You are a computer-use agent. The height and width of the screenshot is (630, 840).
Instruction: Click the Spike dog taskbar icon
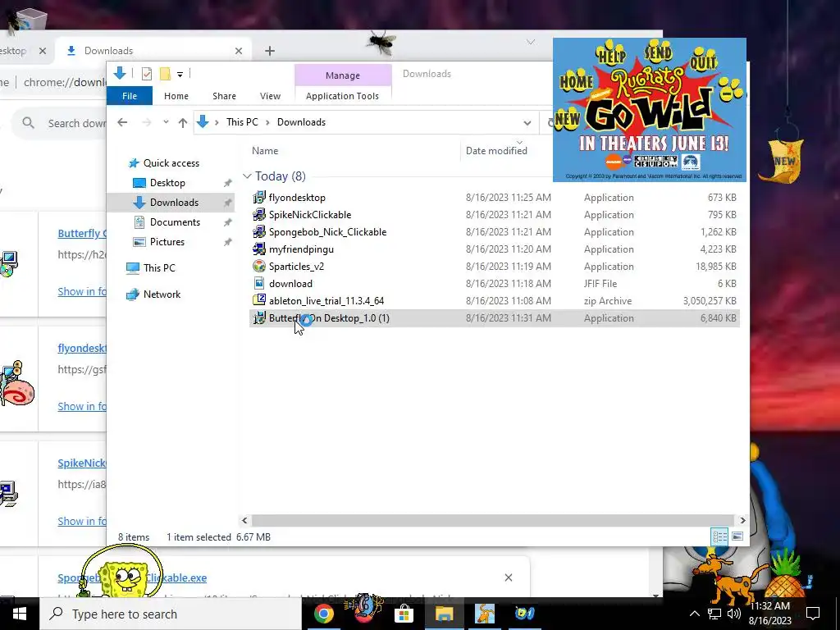tap(485, 614)
